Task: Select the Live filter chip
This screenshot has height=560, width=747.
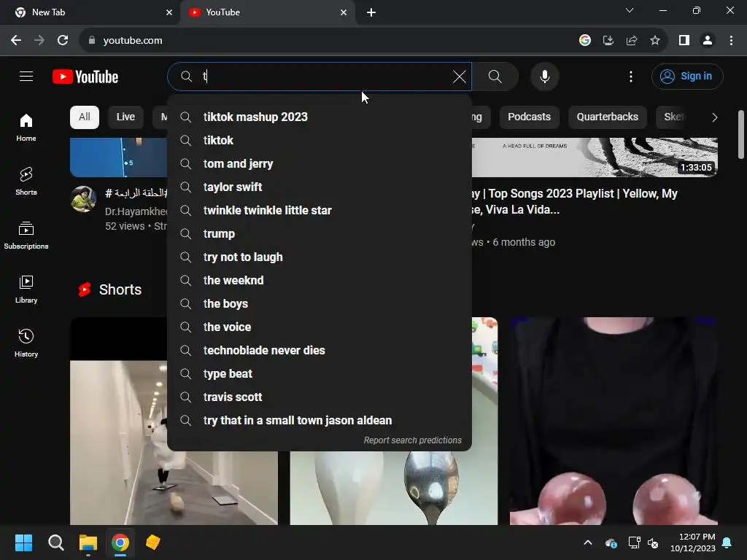Action: (125, 117)
